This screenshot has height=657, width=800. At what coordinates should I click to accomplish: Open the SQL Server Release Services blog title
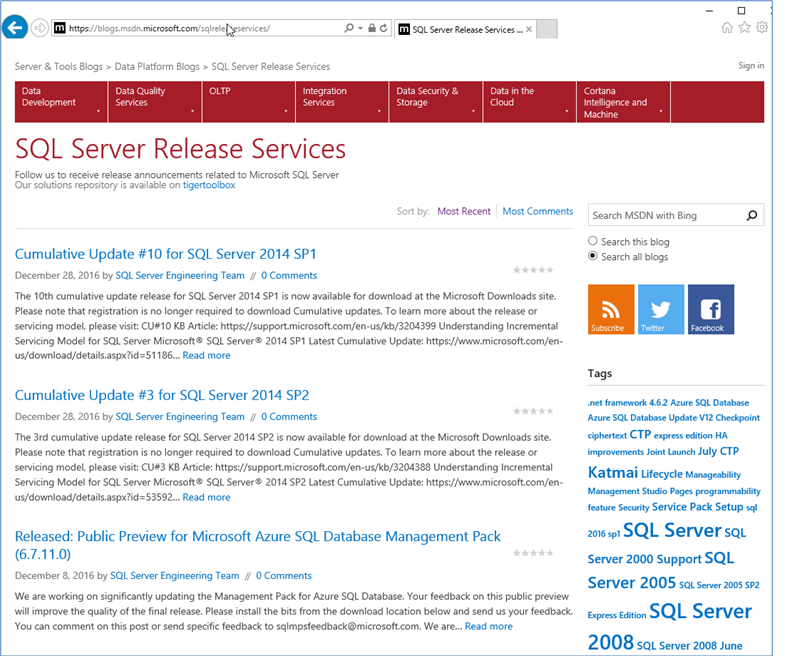181,148
